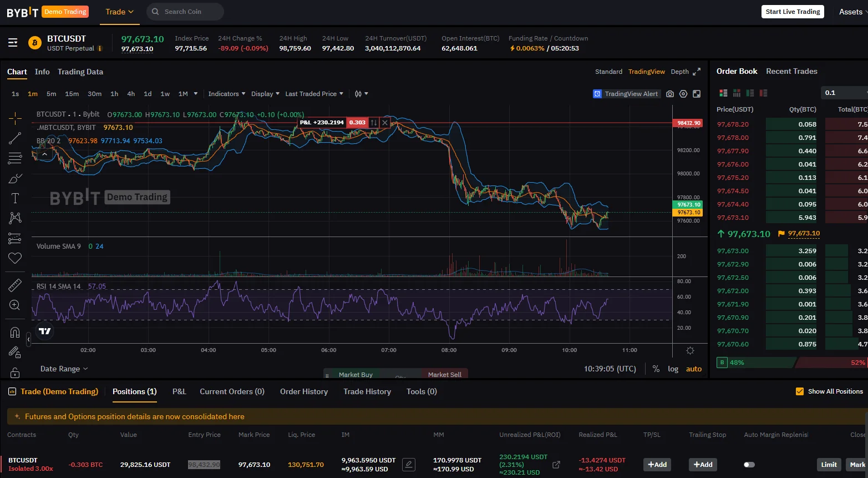Click the chart screenshot camera icon
The height and width of the screenshot is (478, 868).
click(x=670, y=94)
